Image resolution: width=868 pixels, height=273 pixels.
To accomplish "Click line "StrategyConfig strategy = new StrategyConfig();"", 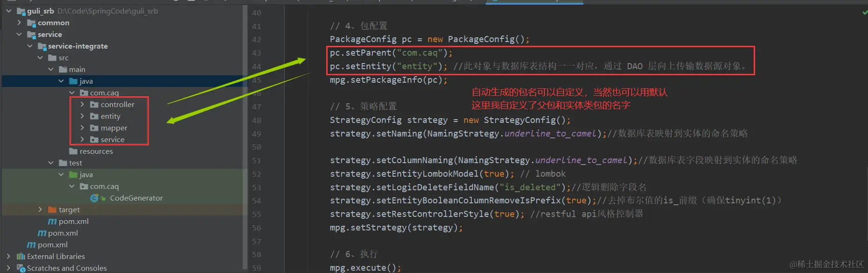I will (450, 120).
